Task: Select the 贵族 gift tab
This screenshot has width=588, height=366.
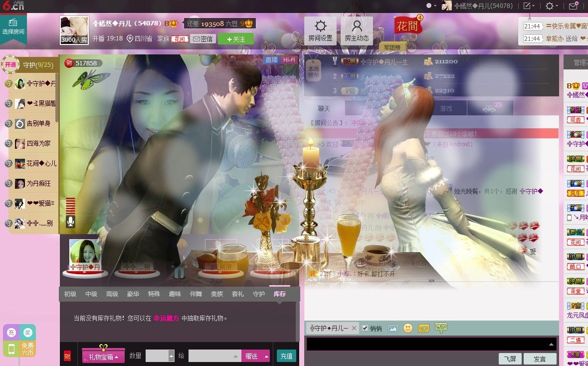Action: [217, 294]
